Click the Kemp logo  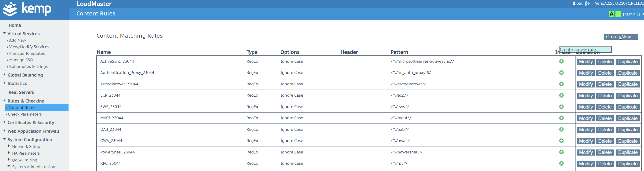[27, 9]
